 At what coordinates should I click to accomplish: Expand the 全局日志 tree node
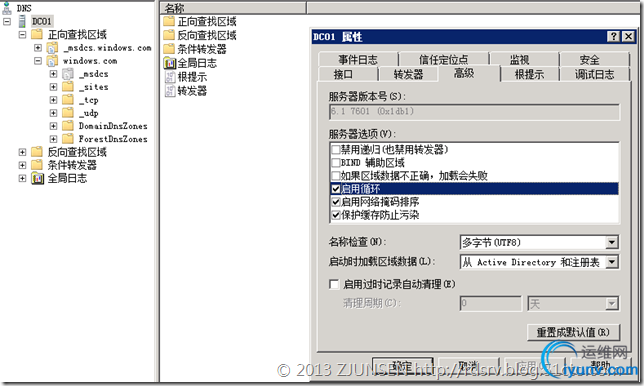22,178
